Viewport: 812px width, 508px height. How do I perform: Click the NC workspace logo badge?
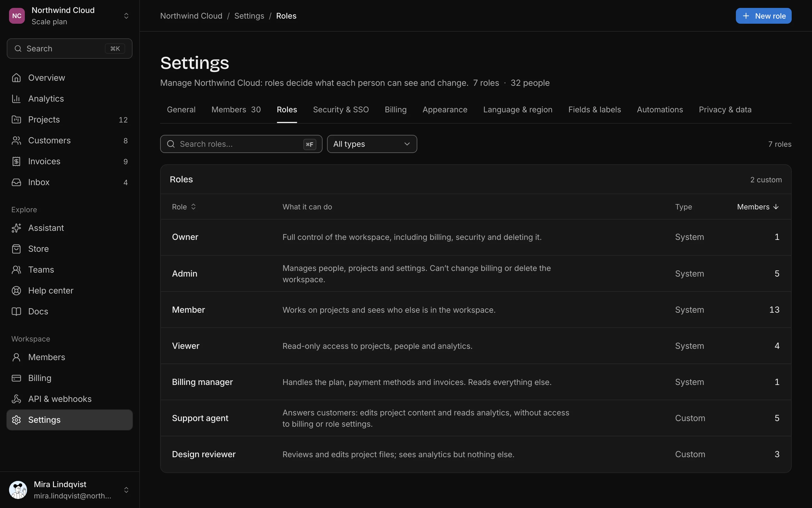(17, 16)
